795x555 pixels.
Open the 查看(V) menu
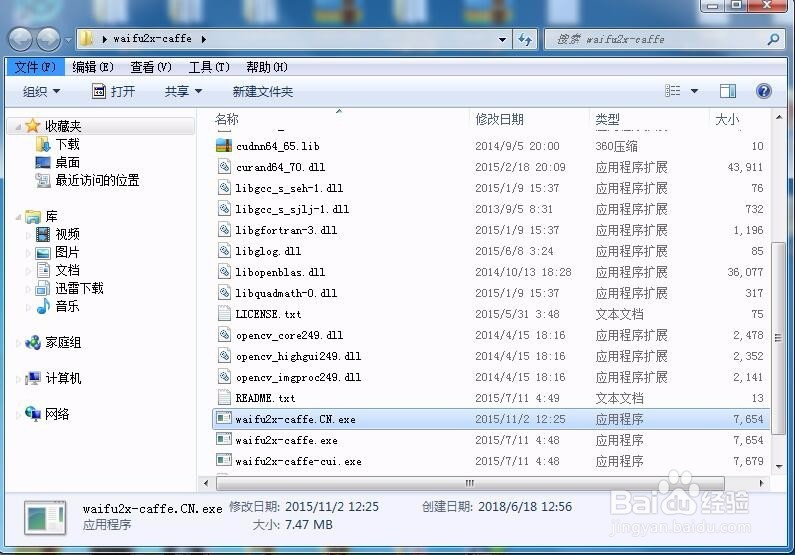pos(151,67)
